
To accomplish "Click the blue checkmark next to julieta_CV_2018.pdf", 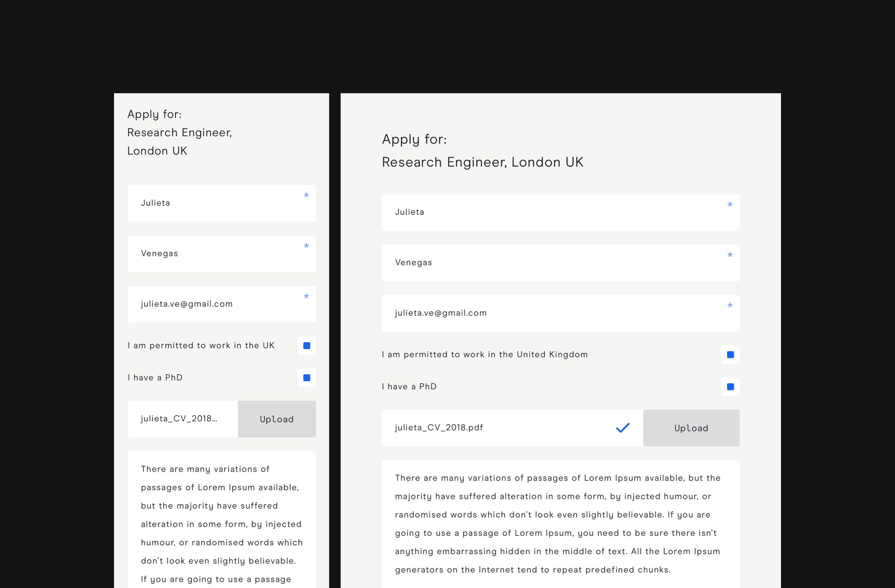I will [623, 428].
